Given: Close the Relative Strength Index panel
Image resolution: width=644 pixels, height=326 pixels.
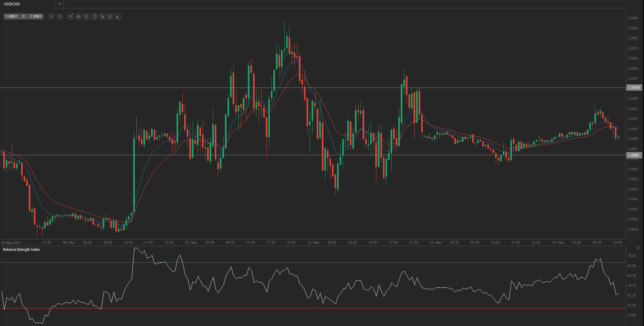Looking at the screenshot, I should pyautogui.click(x=638, y=248).
